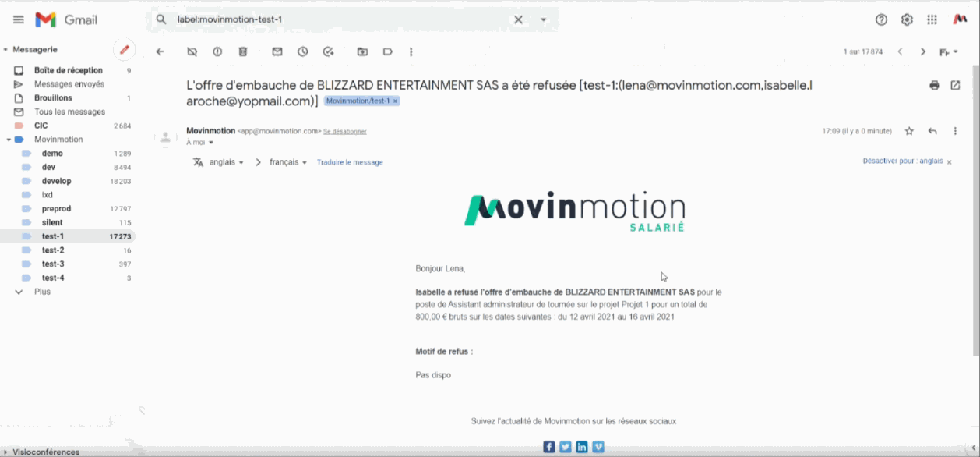980x457 pixels.
Task: Compose a new message with pencil button
Action: click(124, 50)
